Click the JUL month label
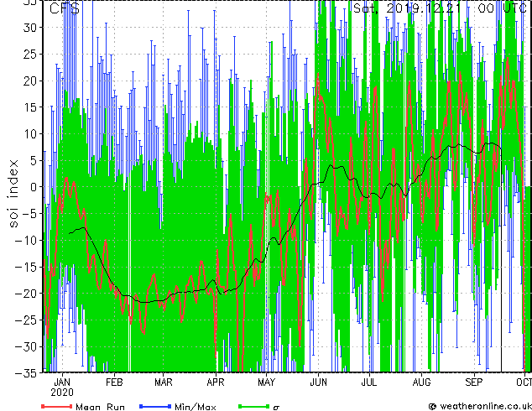The width and height of the screenshot is (532, 411). 369,382
